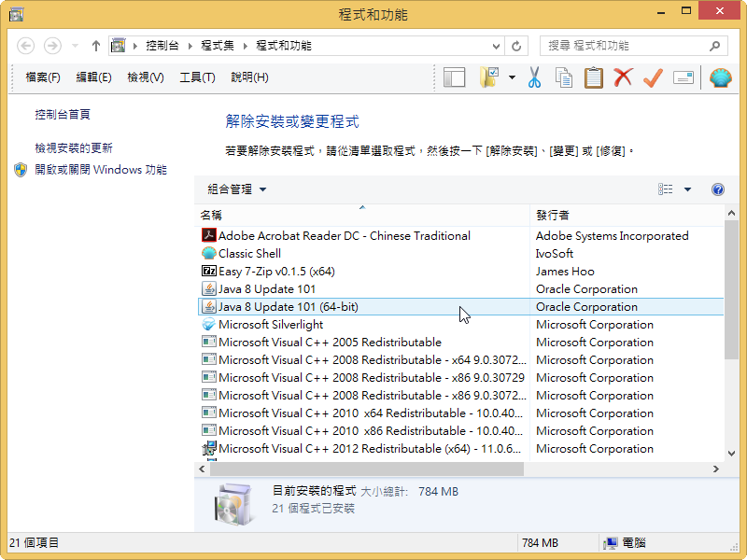Open Classic Shell settings shell icon
This screenshot has height=560, width=747.
pos(720,77)
